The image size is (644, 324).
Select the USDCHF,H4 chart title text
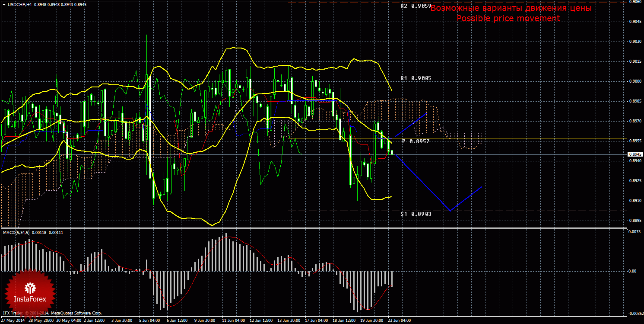[20, 4]
